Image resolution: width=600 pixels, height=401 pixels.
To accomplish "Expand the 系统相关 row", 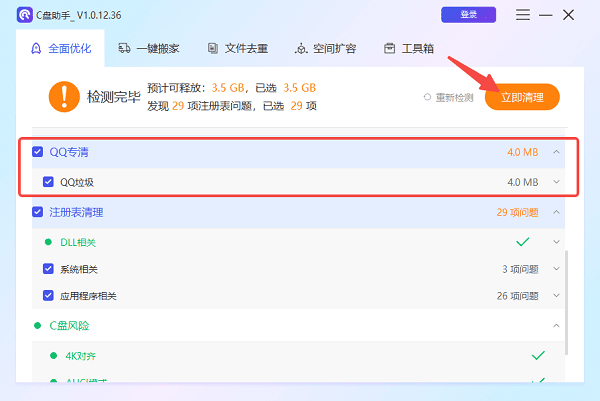I will [556, 269].
